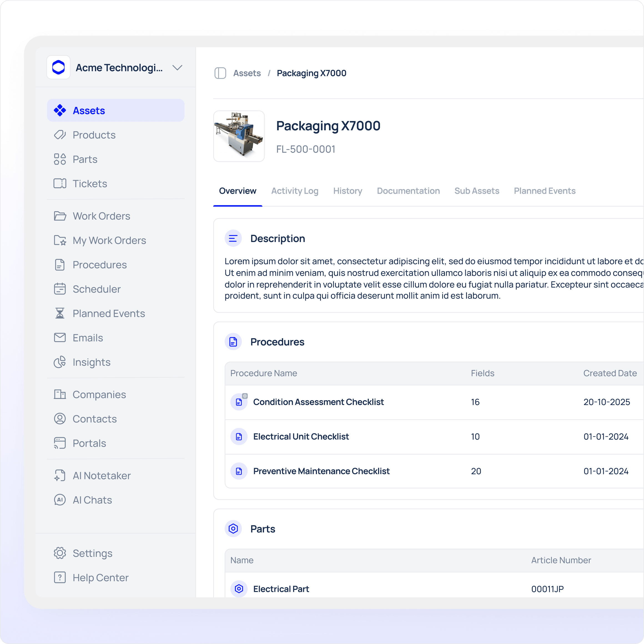Open Condition Assessment Checklist procedure
644x644 pixels.
point(318,402)
